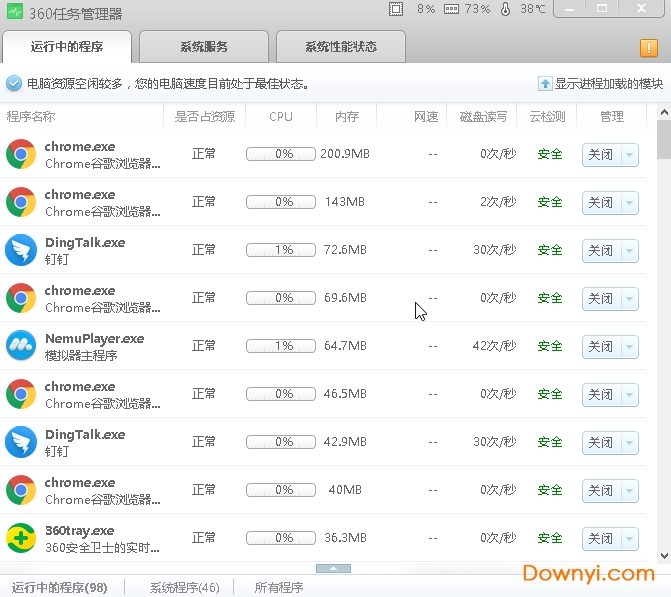671x597 pixels.
Task: Open dropdown arrow beside 关闭 for NemuPlayer.exe
Action: click(x=629, y=347)
